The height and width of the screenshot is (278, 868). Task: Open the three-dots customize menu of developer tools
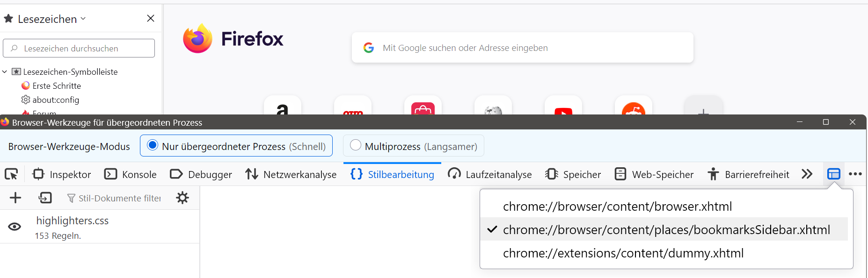coord(855,174)
